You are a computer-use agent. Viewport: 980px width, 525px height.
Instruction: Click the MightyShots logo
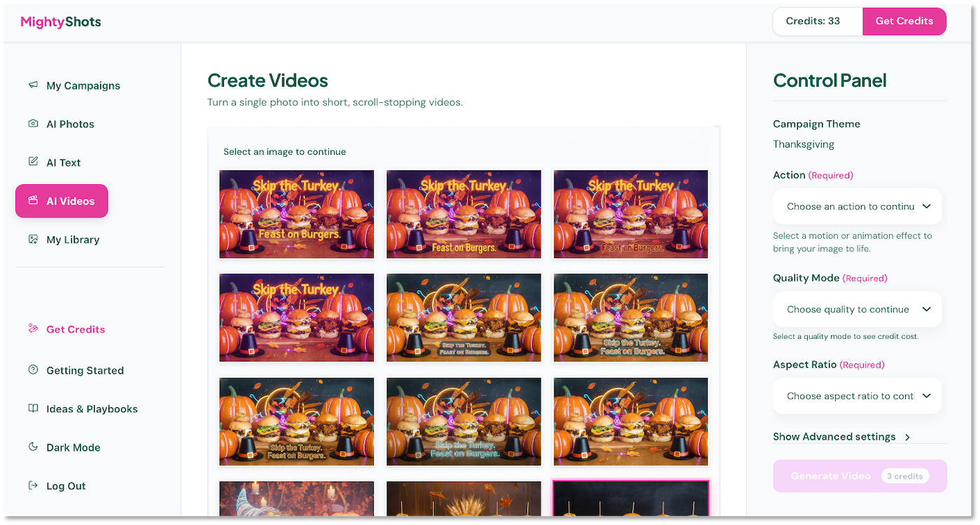pyautogui.click(x=60, y=21)
